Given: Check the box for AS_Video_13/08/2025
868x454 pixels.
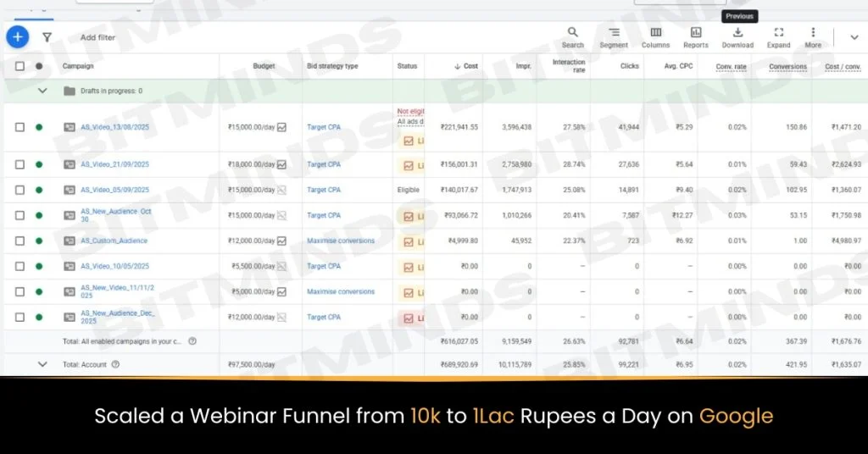Looking at the screenshot, I should coord(20,127).
